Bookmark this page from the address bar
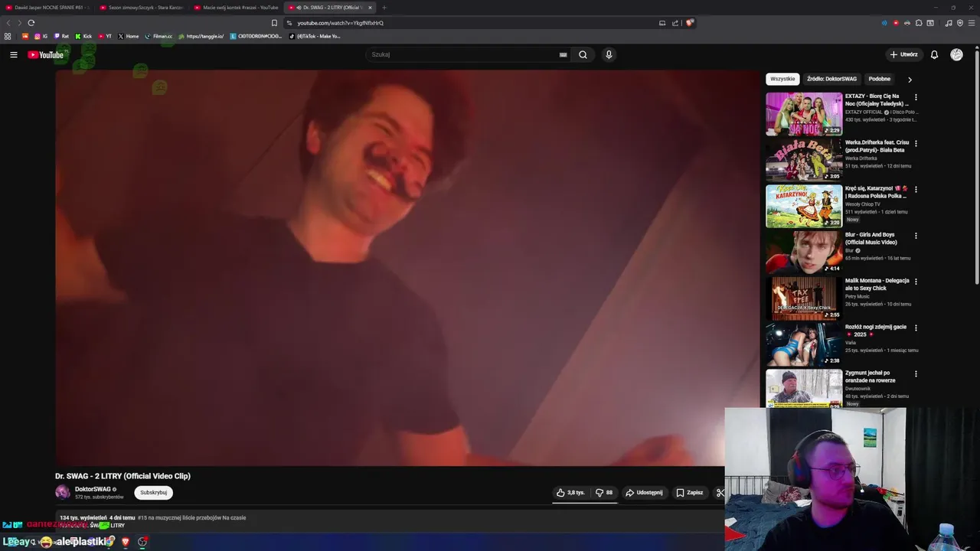The width and height of the screenshot is (980, 551). (274, 23)
